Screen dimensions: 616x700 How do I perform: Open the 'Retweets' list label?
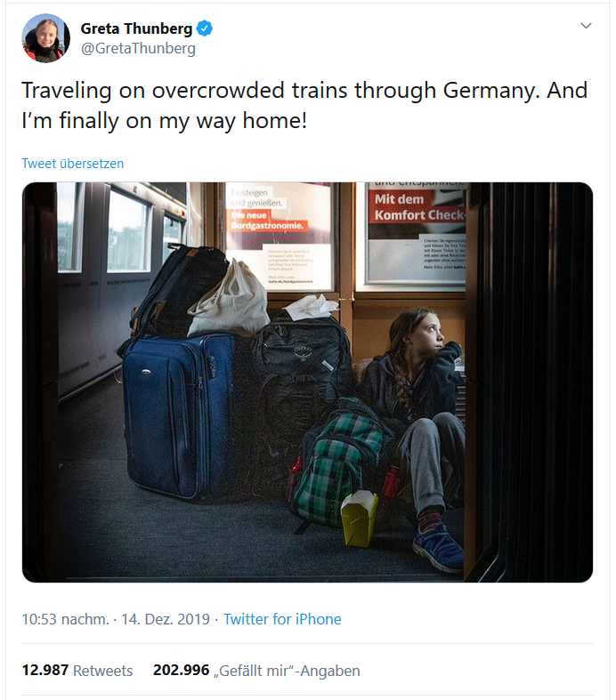102,671
